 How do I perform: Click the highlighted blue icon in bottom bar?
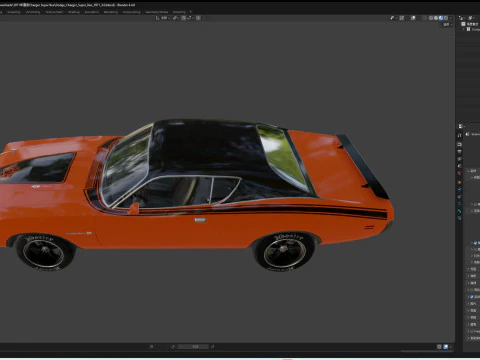pyautogui.click(x=446, y=347)
